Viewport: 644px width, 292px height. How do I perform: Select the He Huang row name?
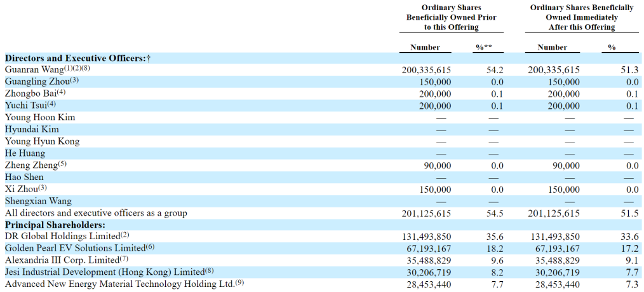(25, 153)
